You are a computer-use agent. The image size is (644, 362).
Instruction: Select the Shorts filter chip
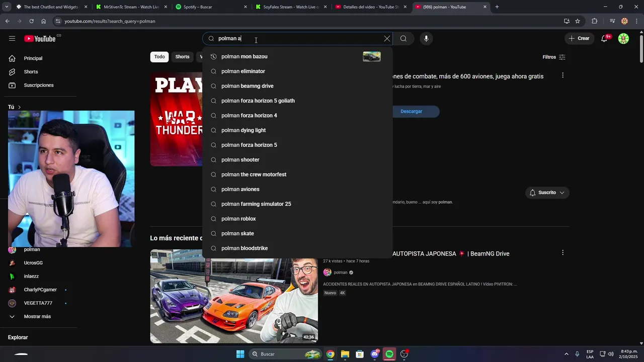point(182,57)
